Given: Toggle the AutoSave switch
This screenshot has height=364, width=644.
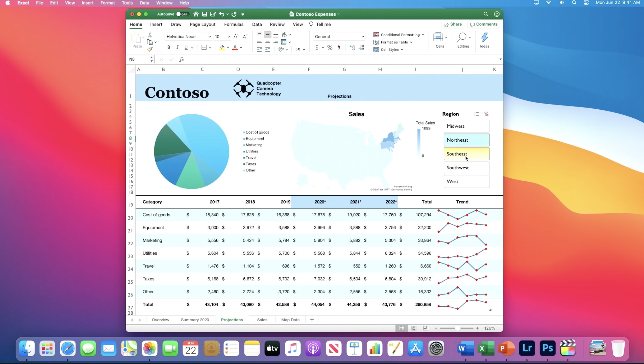Looking at the screenshot, I should pyautogui.click(x=182, y=14).
